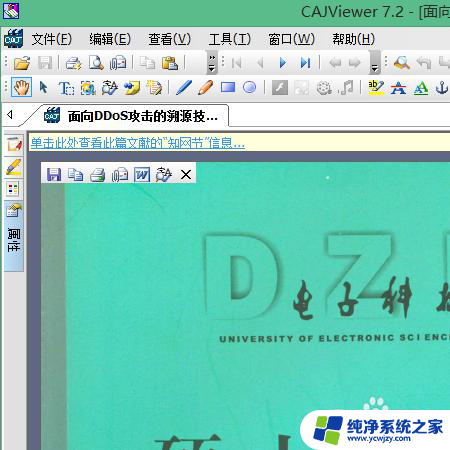
Task: Click send-to-Word icon in floating toolbar
Action: click(x=142, y=174)
